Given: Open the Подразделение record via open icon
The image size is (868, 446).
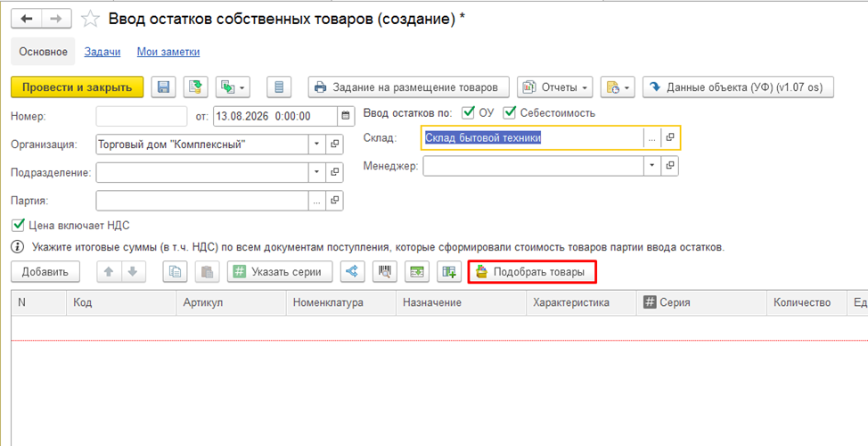Looking at the screenshot, I should pyautogui.click(x=334, y=172).
